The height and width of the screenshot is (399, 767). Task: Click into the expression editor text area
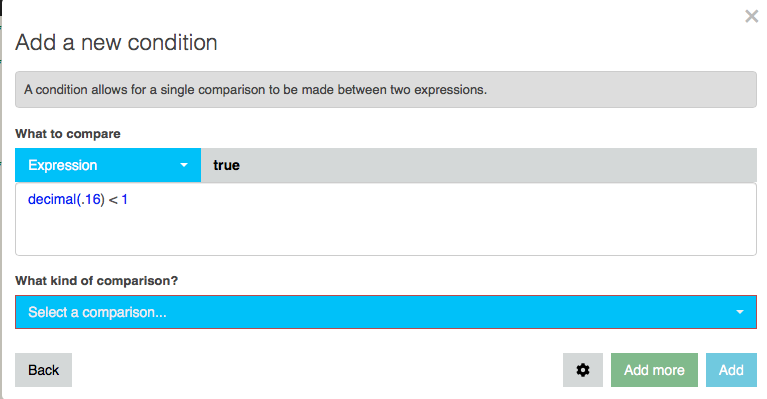[x=385, y=219]
